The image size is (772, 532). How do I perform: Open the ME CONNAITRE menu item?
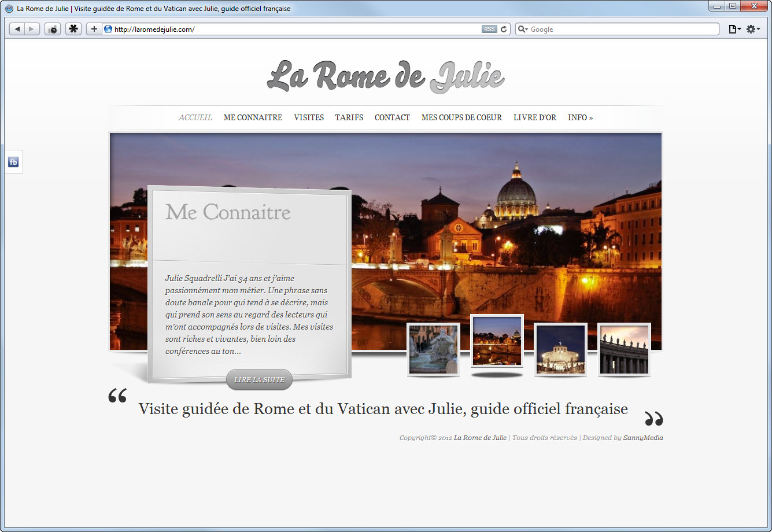pyautogui.click(x=253, y=117)
